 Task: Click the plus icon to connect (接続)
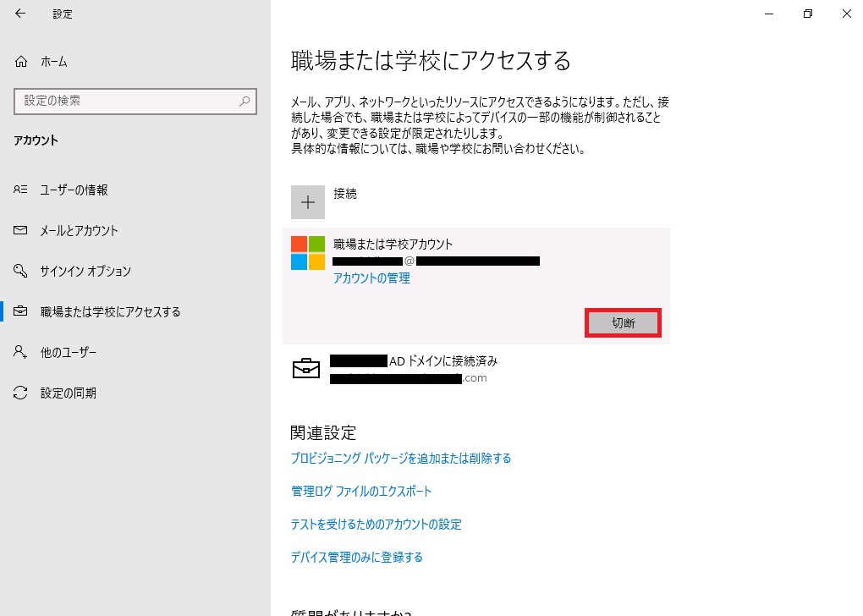click(308, 202)
